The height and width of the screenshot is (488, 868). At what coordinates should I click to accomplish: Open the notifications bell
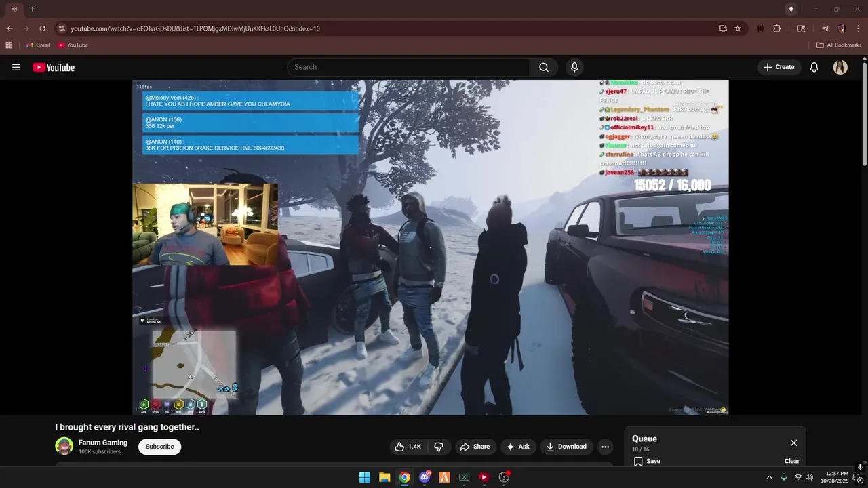click(814, 67)
